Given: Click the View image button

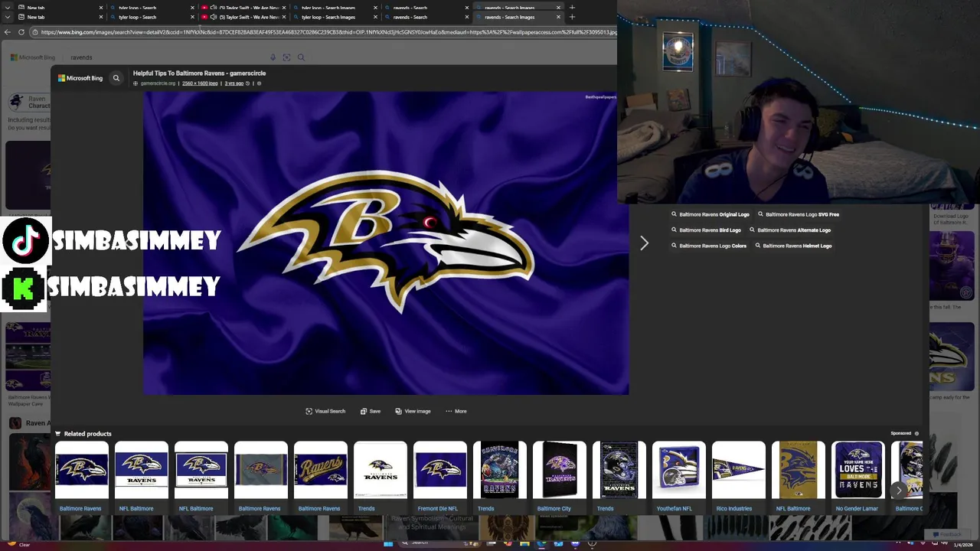Looking at the screenshot, I should coord(413,411).
